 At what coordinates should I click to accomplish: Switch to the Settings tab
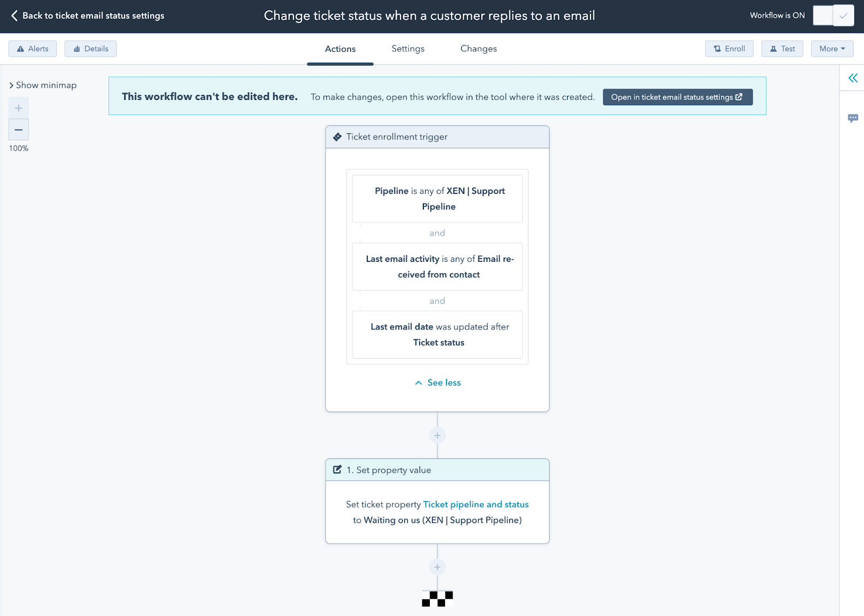click(x=408, y=49)
